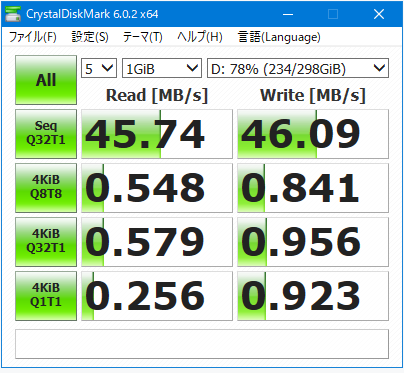This screenshot has height=373, width=404.
Task: Click the 4KiB Q8T8 write value 0.841
Action: 313,188
